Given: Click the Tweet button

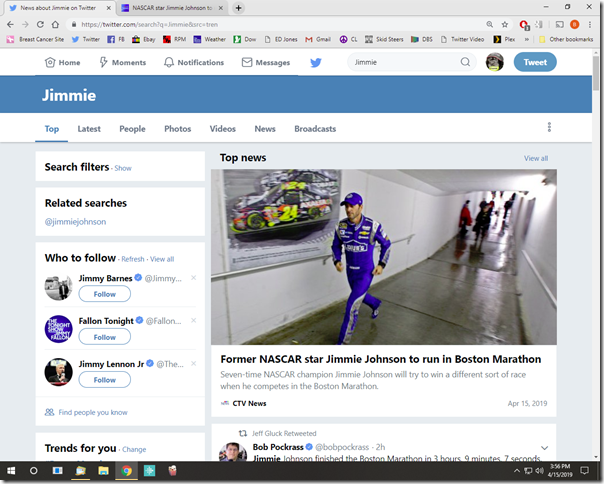Looking at the screenshot, I should pos(535,62).
